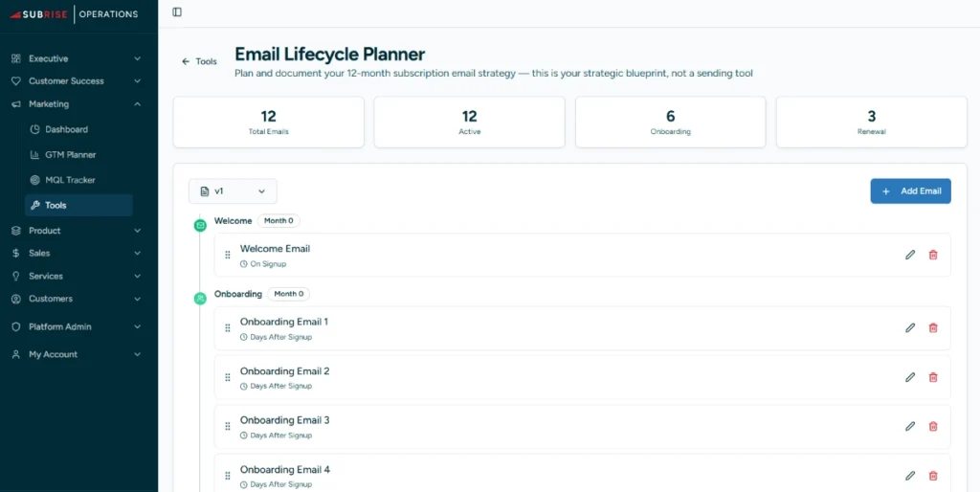Select the 'Onboarding Email 4' title text
This screenshot has width=980, height=492.
tap(285, 469)
